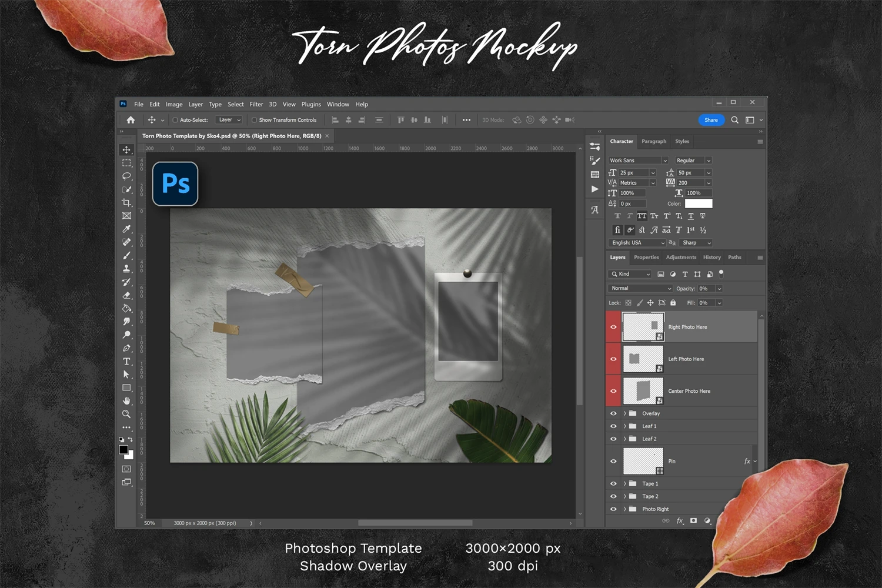Select the Center Photo Here layer
Image resolution: width=882 pixels, height=588 pixels.
pos(689,391)
